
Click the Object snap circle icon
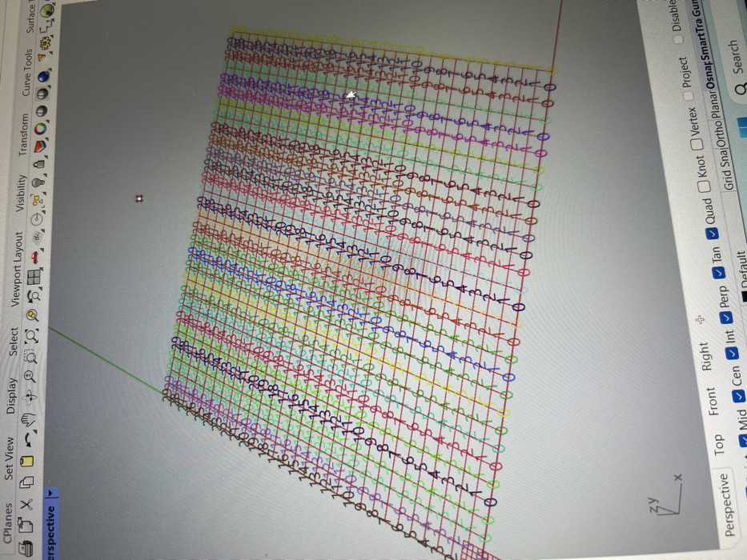[x=37, y=219]
